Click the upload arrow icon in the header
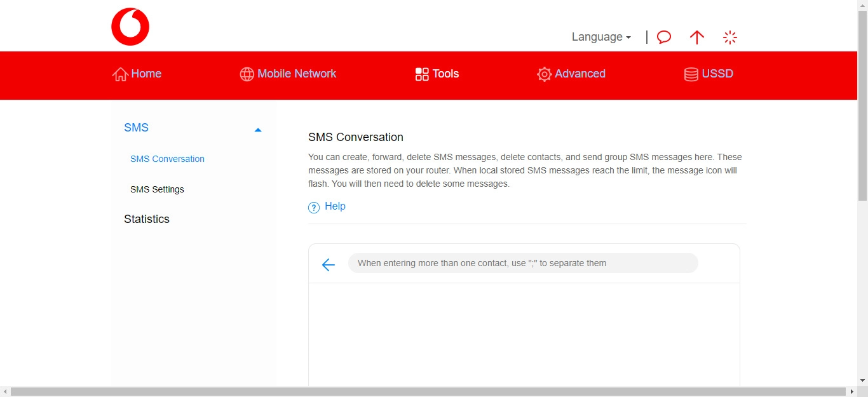 click(x=697, y=37)
